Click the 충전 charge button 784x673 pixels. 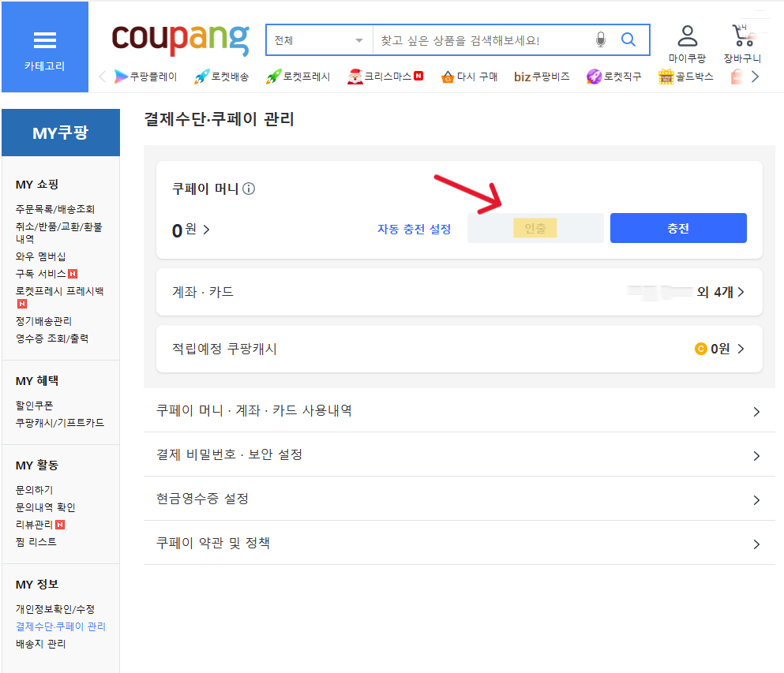(677, 227)
